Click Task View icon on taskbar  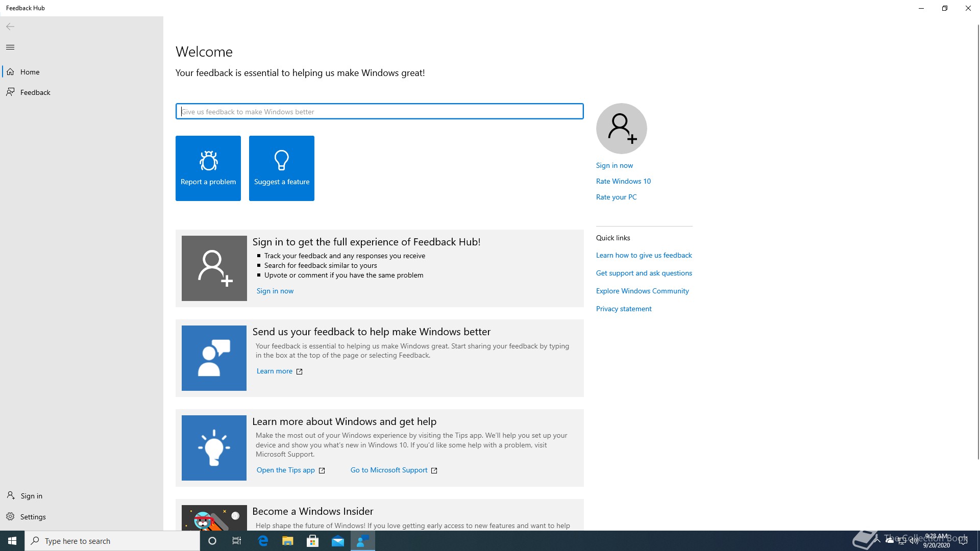237,541
